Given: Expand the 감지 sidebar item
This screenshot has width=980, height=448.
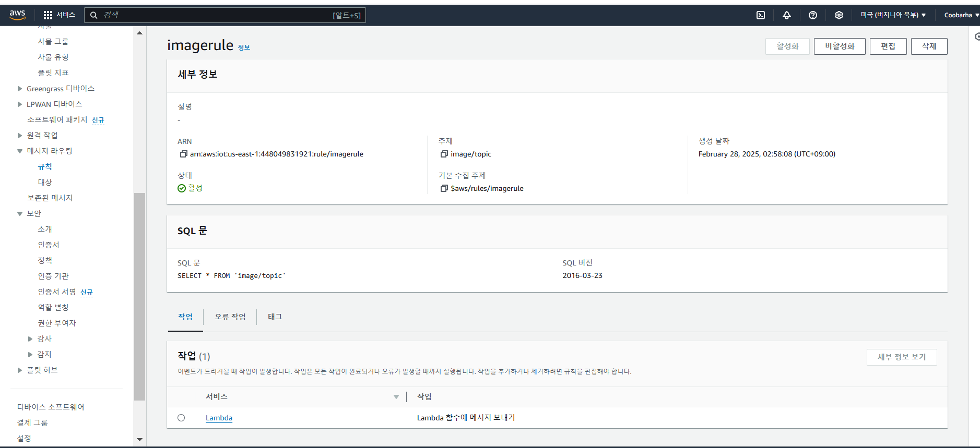Looking at the screenshot, I should [30, 355].
